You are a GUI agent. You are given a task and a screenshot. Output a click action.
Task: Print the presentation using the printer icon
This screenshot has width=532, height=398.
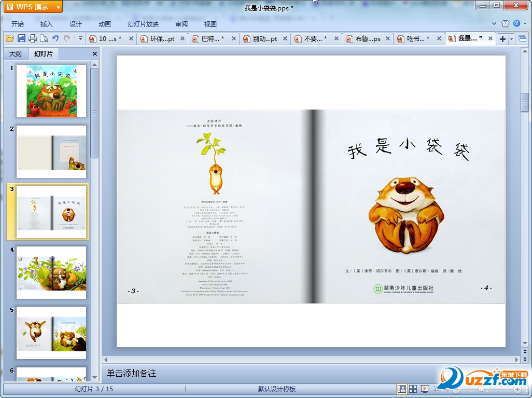pos(33,38)
